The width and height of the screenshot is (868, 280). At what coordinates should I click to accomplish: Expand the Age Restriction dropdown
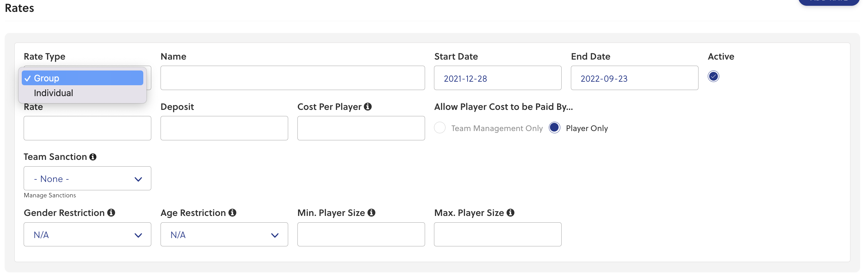[x=224, y=235]
